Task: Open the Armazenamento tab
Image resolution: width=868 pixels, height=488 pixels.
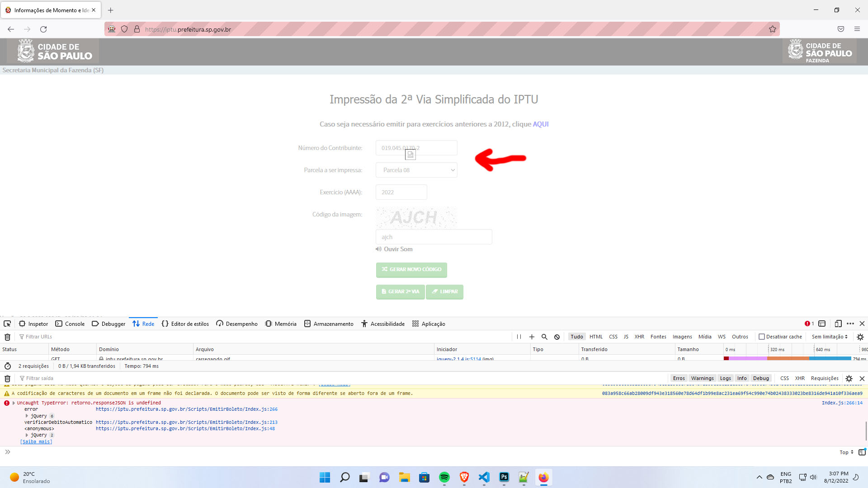Action: click(x=329, y=324)
